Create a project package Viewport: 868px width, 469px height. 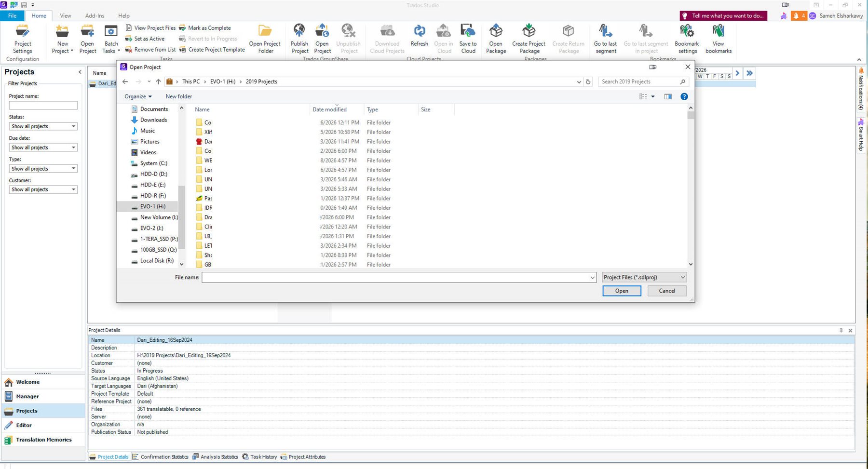pyautogui.click(x=528, y=38)
